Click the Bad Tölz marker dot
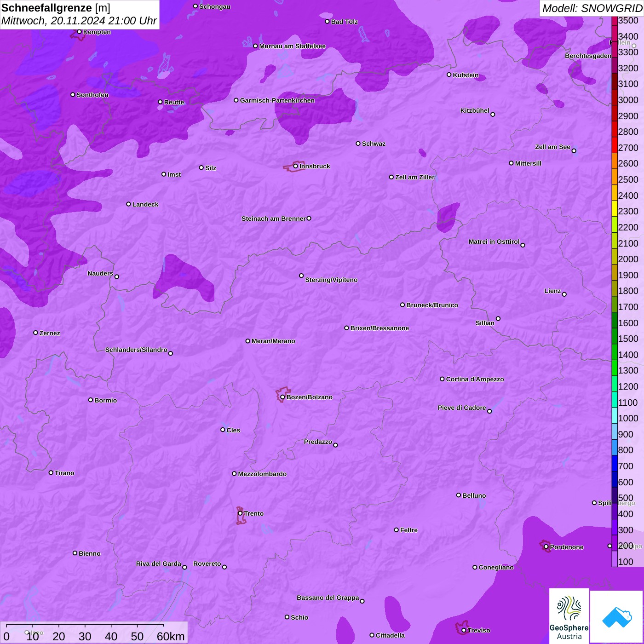 (327, 22)
